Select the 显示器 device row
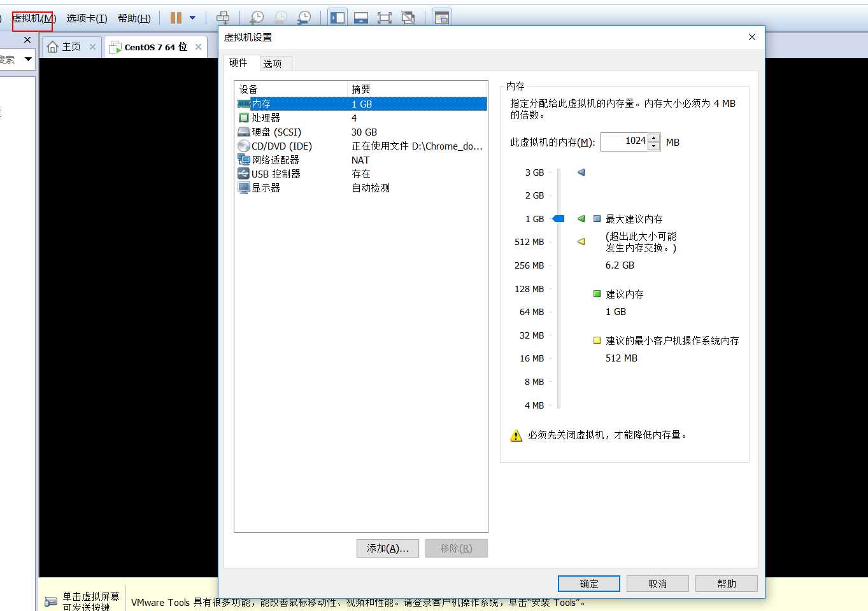868x611 pixels. [362, 188]
